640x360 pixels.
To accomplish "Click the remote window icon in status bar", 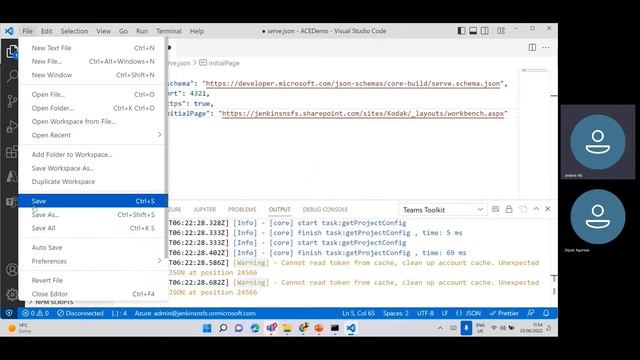I will tap(9, 313).
